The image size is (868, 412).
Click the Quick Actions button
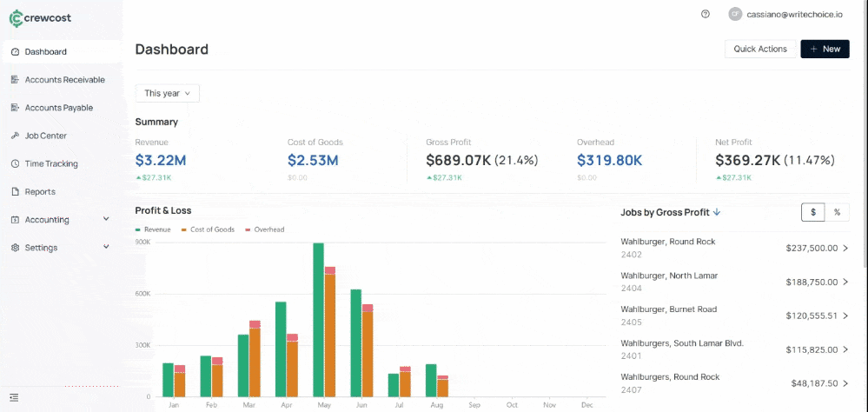(759, 49)
